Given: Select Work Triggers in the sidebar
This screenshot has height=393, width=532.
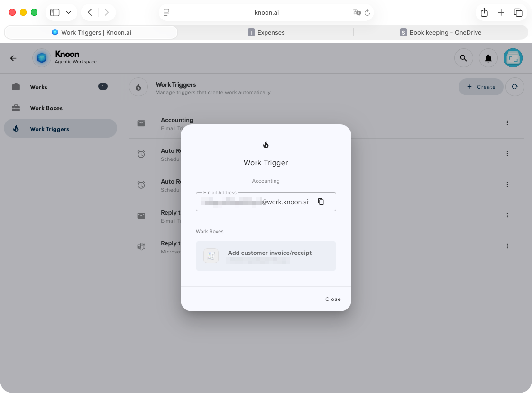Looking at the screenshot, I should point(50,128).
